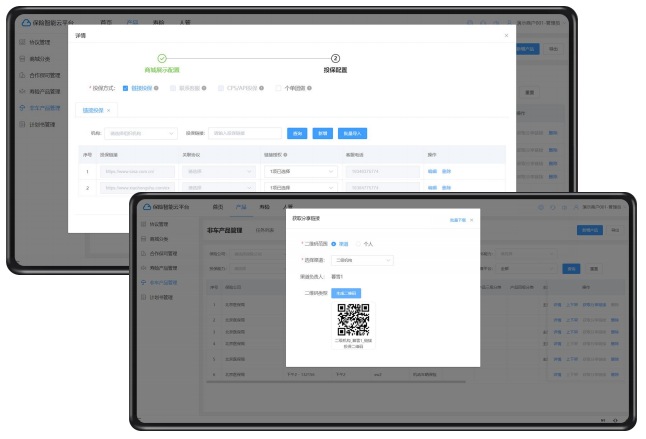Switch to 产品 in lower window navigation
This screenshot has width=646, height=439.
(x=241, y=207)
